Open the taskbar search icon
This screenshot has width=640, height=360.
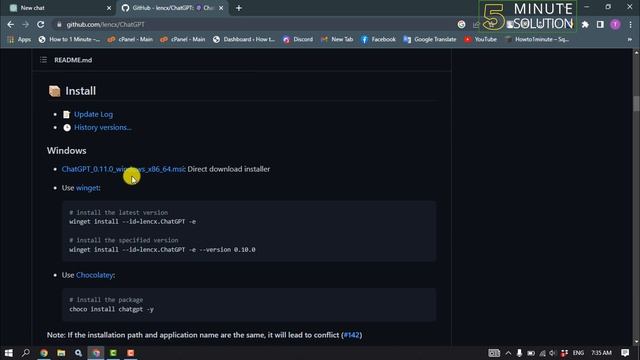(26, 353)
